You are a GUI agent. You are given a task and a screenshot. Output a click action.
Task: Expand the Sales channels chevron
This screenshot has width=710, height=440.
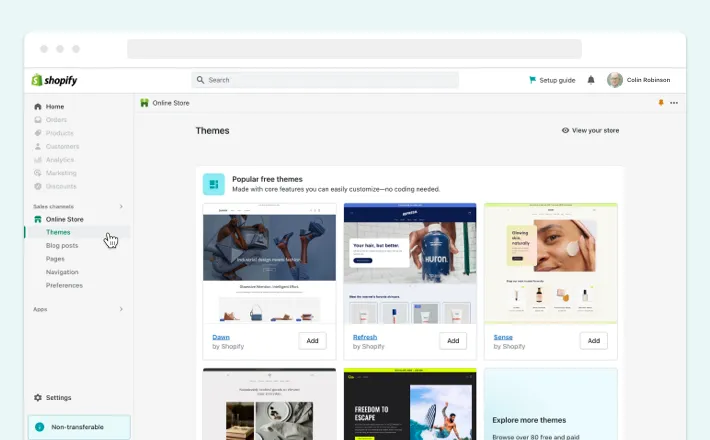121,206
